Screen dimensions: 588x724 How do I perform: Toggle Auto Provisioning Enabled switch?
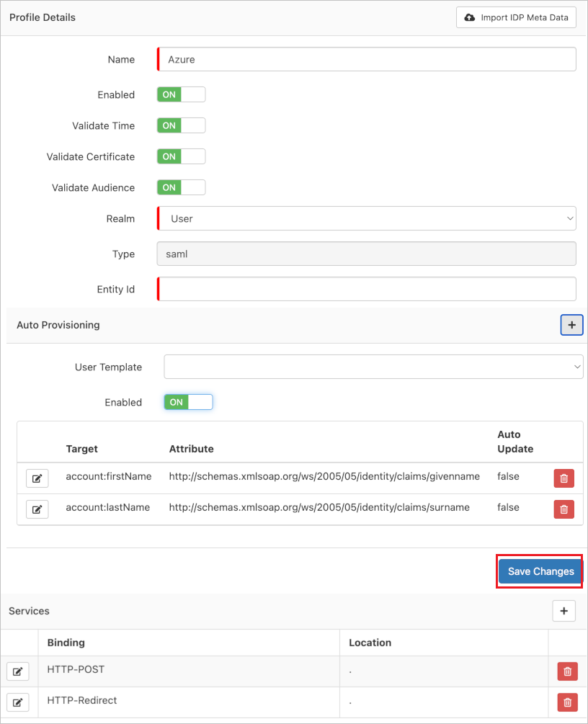click(188, 402)
